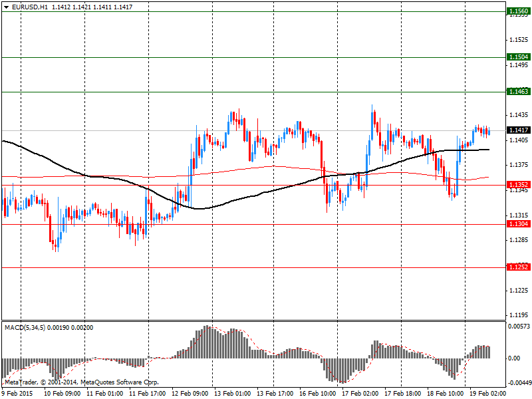Click the 17 Feb 02:00 time label

360,394
